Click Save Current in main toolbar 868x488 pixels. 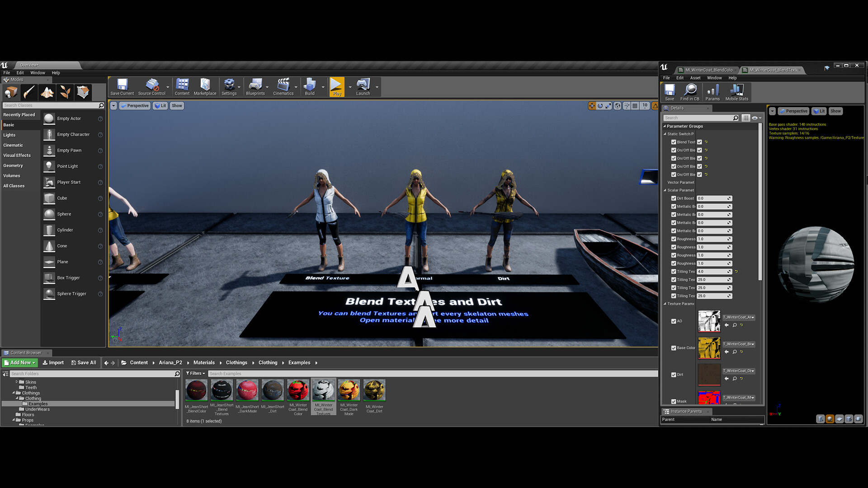tap(122, 87)
